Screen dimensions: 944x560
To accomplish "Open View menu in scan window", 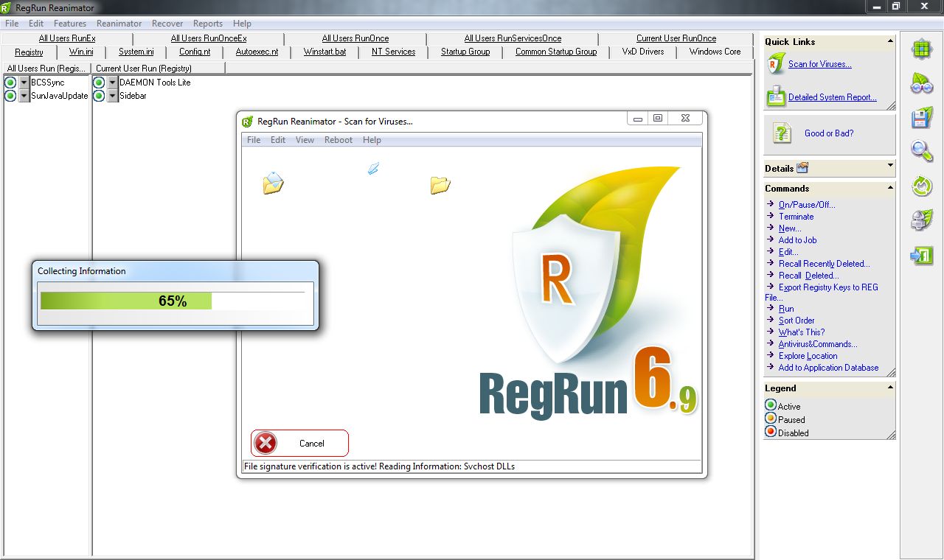I will (x=305, y=140).
